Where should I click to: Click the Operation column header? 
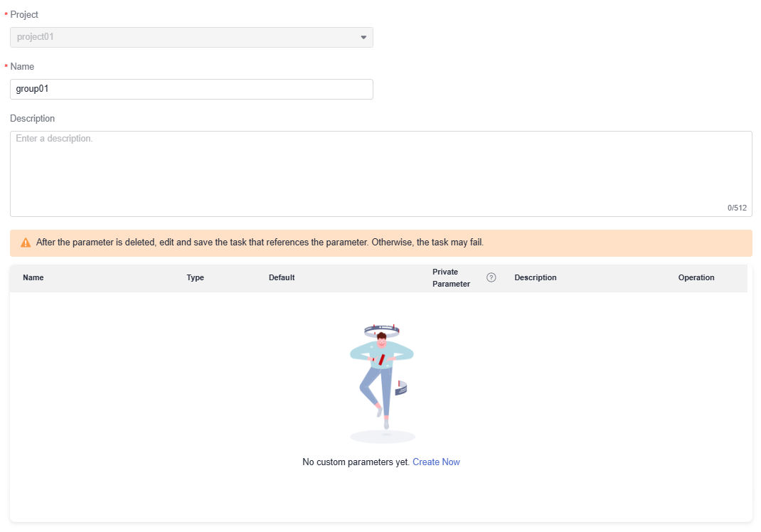(696, 277)
